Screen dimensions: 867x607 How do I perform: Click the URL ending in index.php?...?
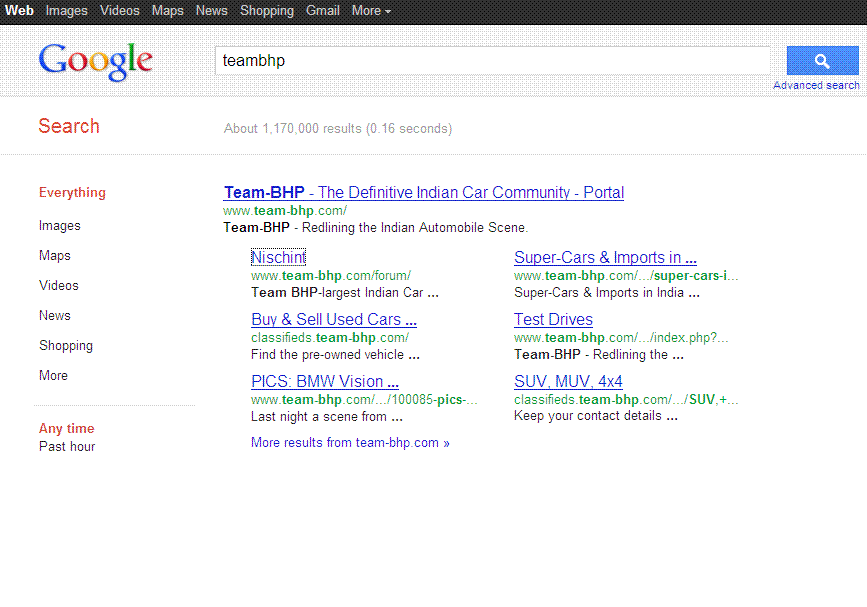click(621, 337)
